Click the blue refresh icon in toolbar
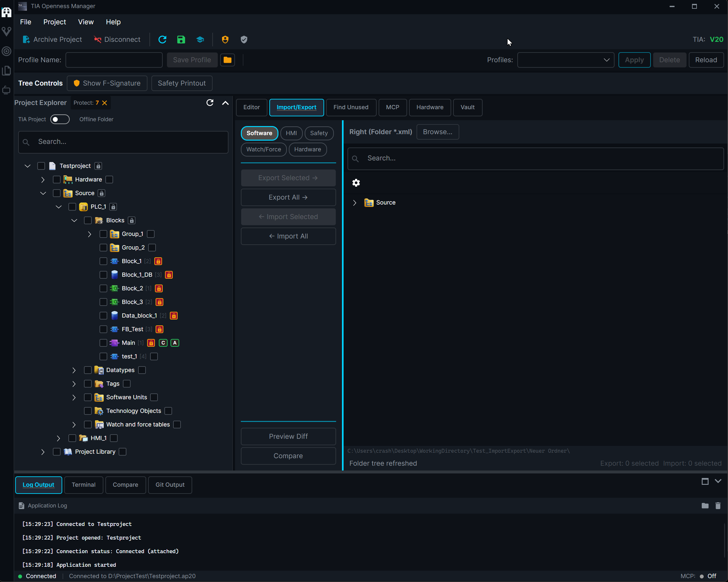The height and width of the screenshot is (582, 728). [x=162, y=40]
